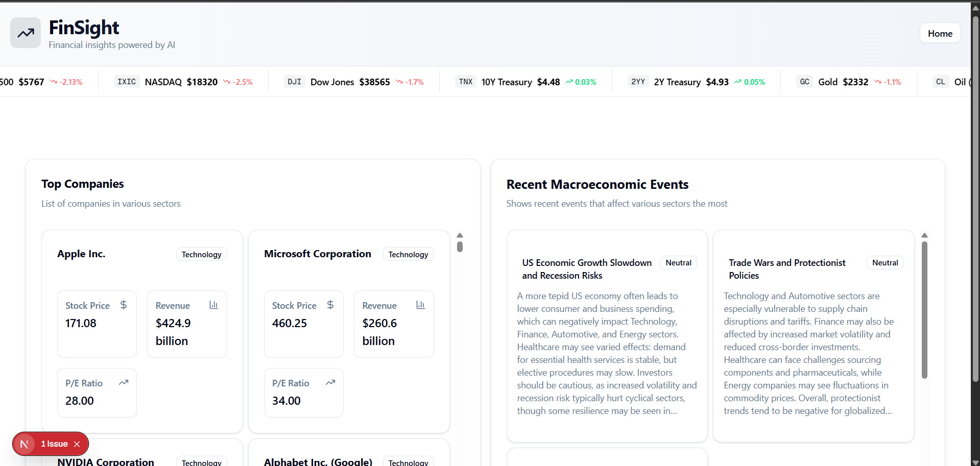The height and width of the screenshot is (466, 980).
Task: Click the bar chart icon in Apple Revenue
Action: [213, 305]
